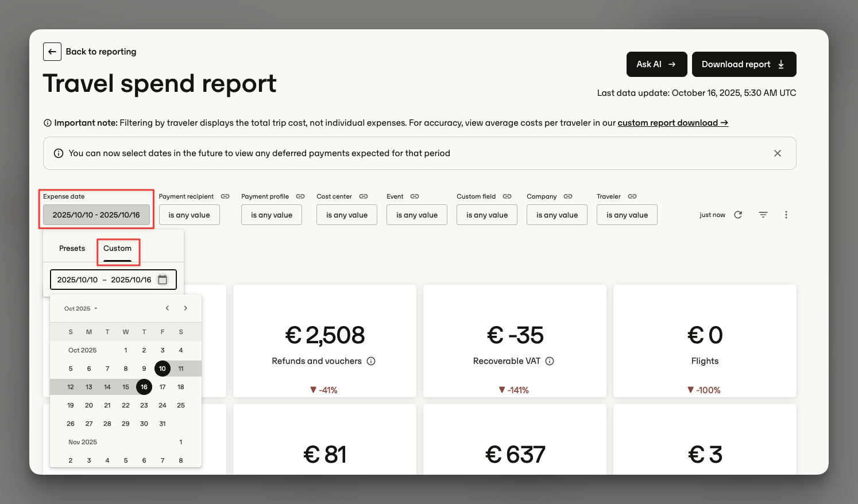Pick October 22 in the calendar
Image resolution: width=858 pixels, height=504 pixels.
126,405
